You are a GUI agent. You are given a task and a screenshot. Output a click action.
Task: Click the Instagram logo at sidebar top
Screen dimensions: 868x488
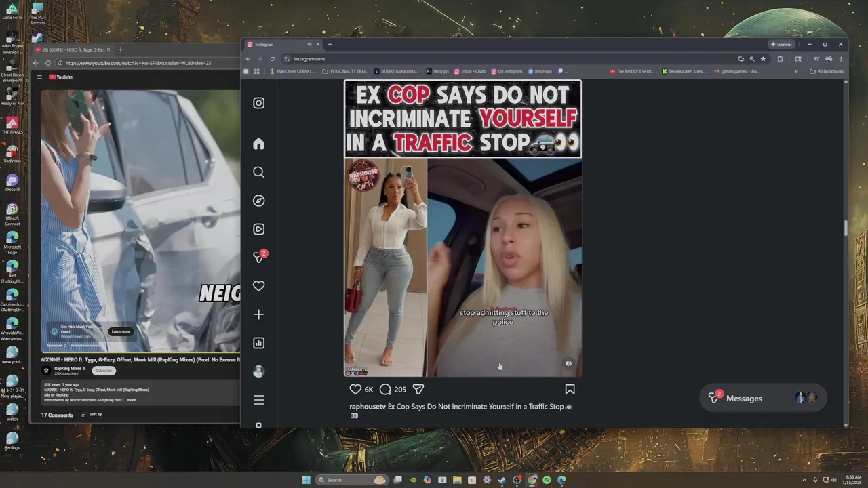tap(258, 103)
